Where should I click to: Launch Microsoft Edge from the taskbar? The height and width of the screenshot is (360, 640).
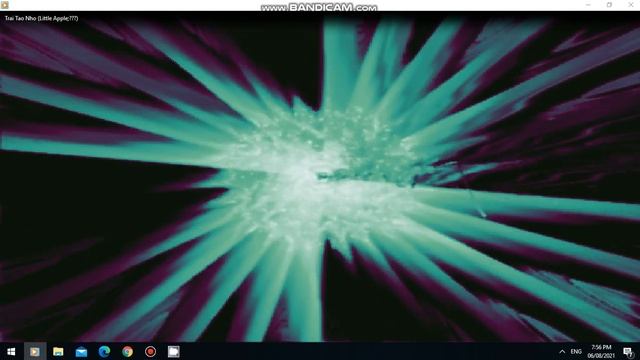[x=104, y=351]
